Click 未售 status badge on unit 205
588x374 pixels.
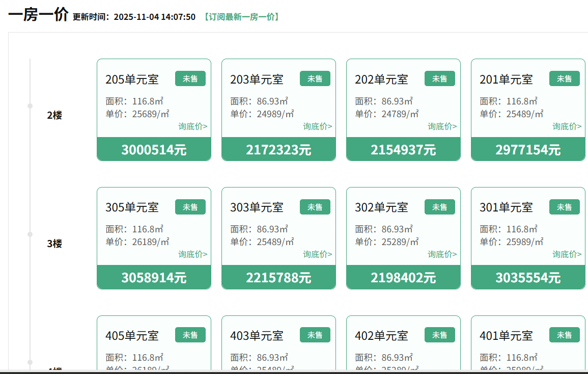(190, 78)
